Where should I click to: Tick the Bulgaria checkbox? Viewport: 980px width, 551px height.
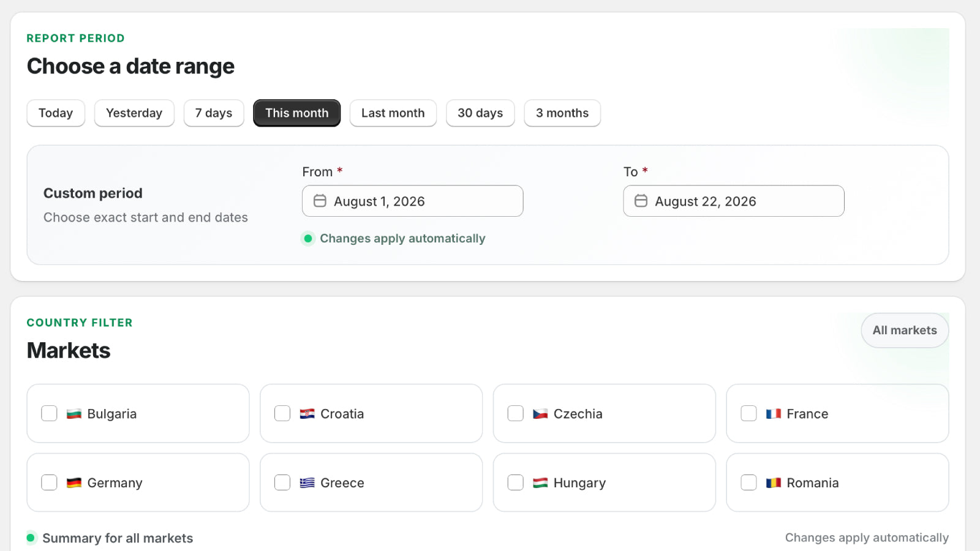49,413
